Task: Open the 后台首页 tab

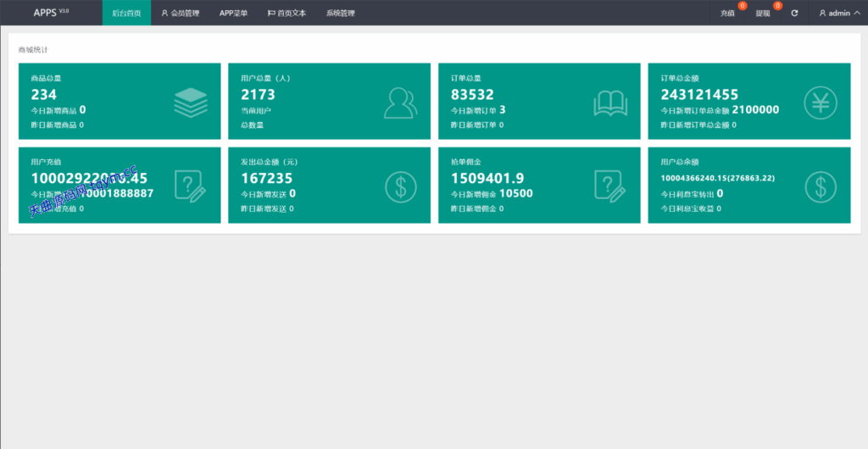Action: tap(126, 13)
